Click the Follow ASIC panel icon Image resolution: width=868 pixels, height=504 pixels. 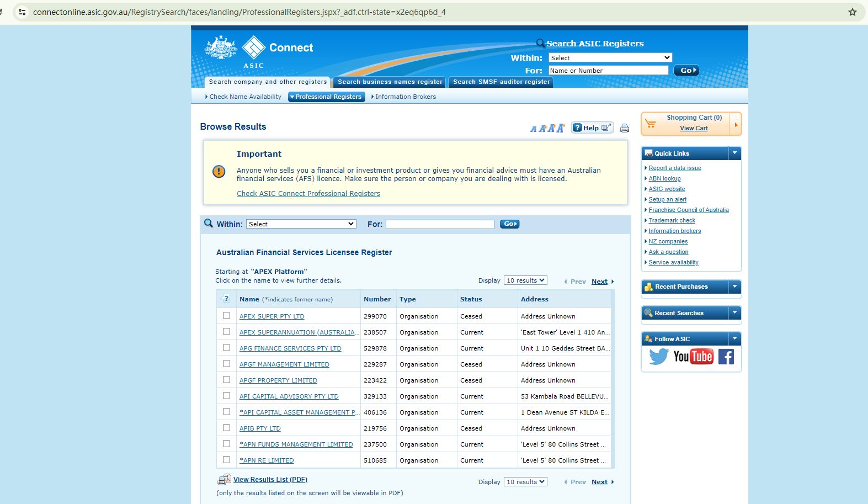[x=648, y=339]
